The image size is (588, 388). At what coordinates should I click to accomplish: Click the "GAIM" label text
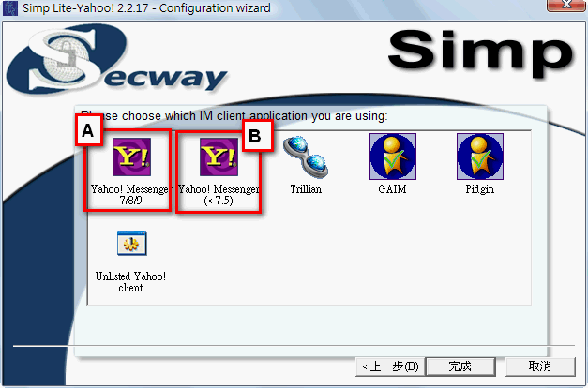click(x=392, y=189)
